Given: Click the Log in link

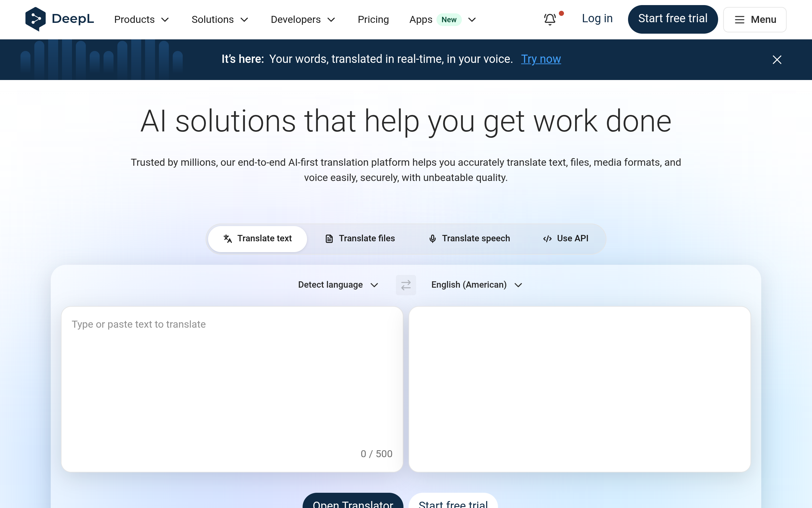Looking at the screenshot, I should (x=597, y=18).
